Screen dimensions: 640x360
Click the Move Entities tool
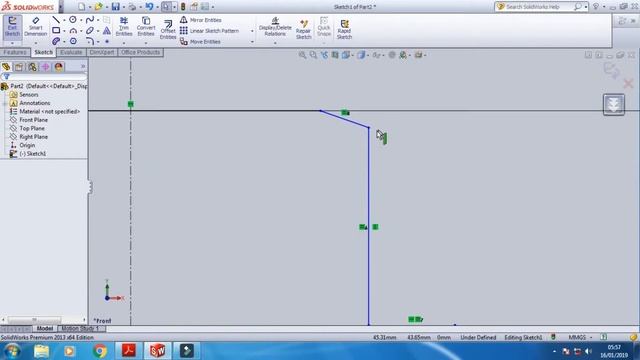click(x=200, y=42)
